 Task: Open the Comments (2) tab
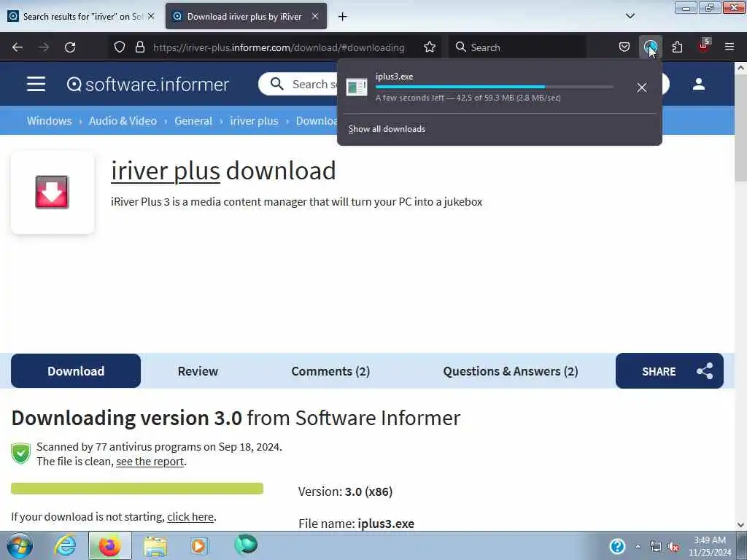click(330, 371)
